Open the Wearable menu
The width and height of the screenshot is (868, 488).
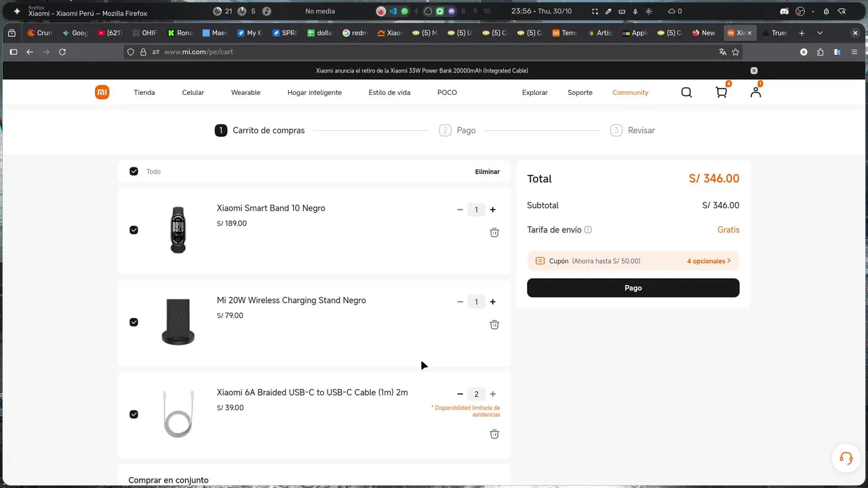(245, 92)
